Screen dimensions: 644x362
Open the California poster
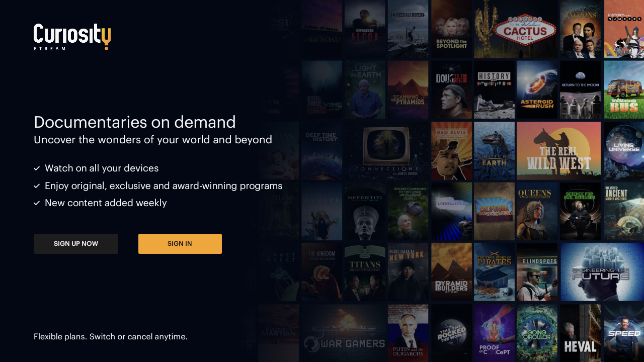[x=495, y=212]
